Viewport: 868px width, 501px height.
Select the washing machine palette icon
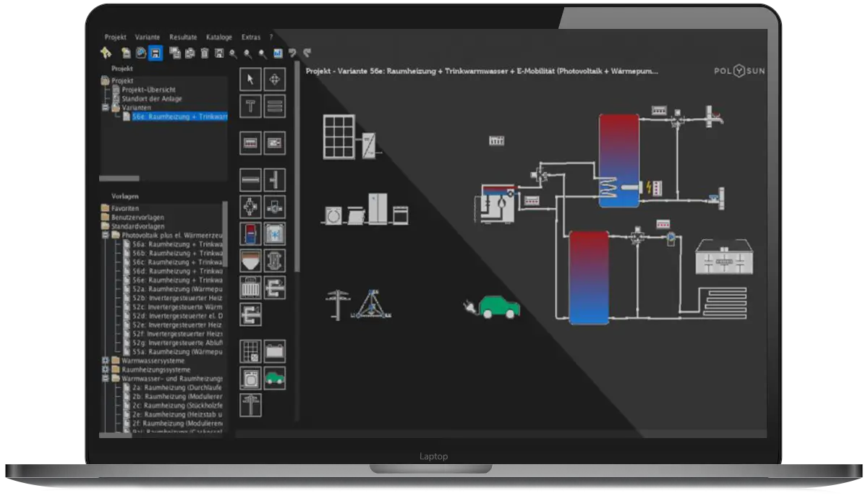(x=251, y=378)
